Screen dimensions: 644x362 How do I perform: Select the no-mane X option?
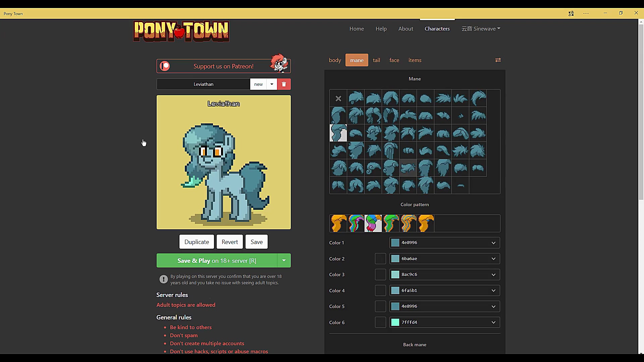pyautogui.click(x=338, y=99)
